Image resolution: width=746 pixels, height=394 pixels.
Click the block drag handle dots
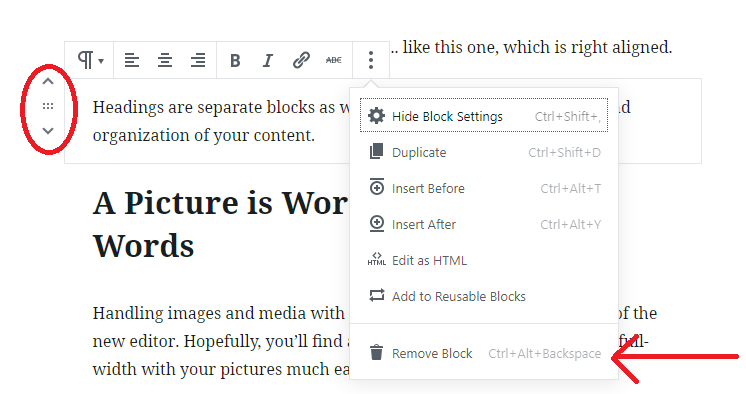coord(48,106)
